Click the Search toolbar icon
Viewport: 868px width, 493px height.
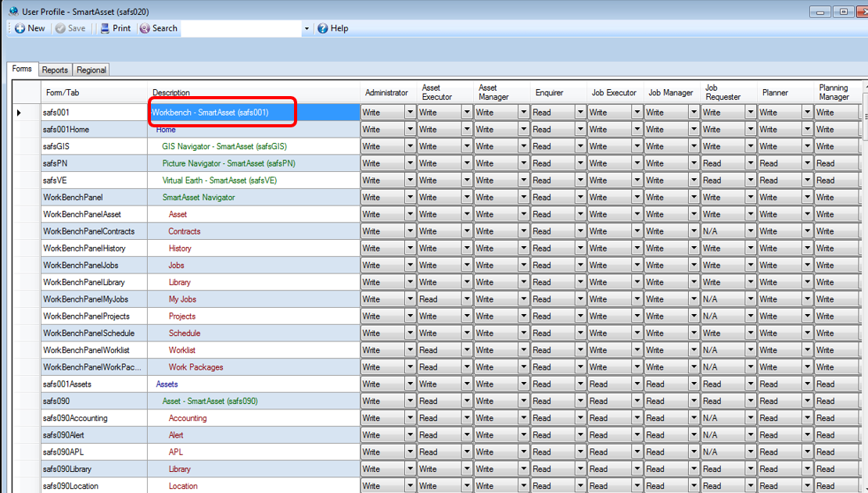coord(145,28)
